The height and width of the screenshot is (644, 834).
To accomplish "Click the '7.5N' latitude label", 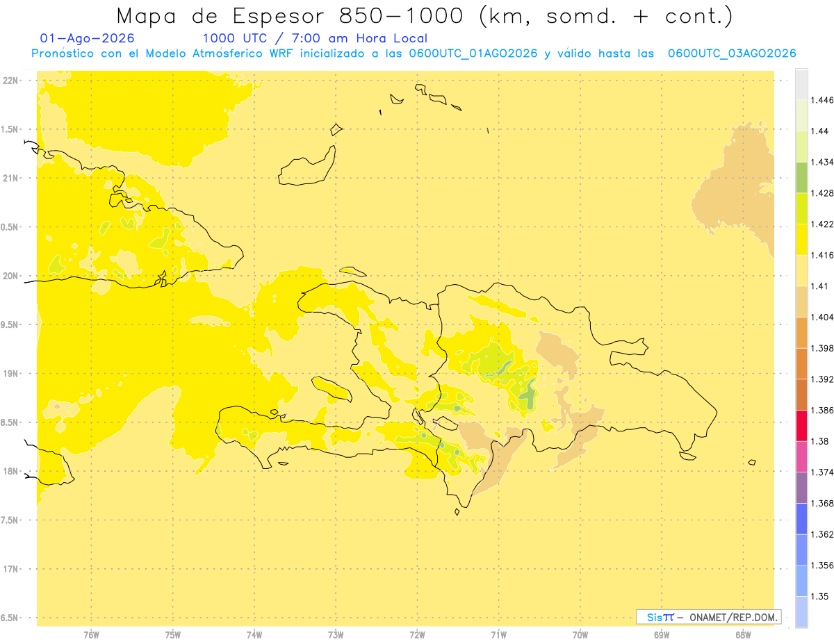I will coord(10,520).
